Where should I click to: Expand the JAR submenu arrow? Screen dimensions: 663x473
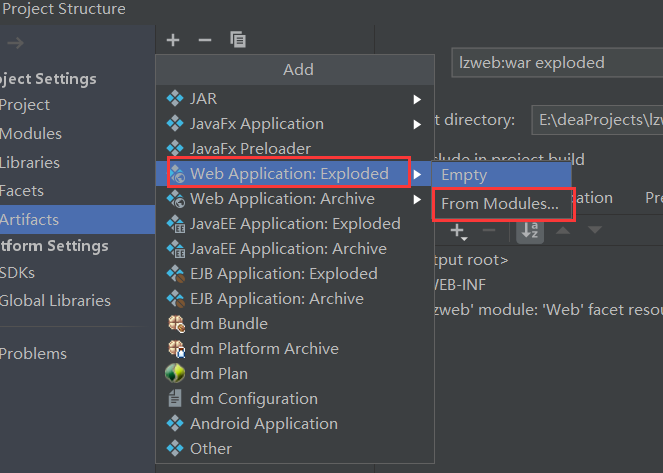(417, 99)
